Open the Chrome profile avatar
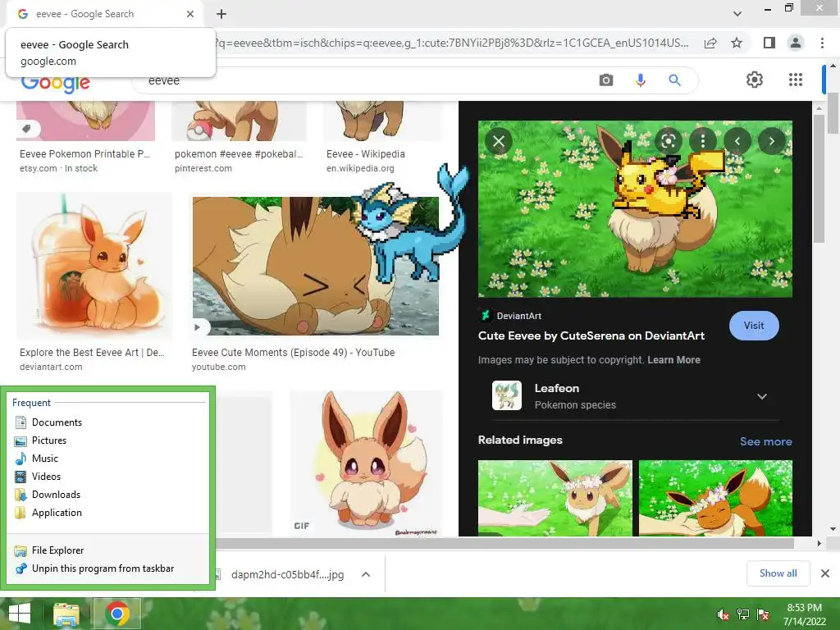840x630 pixels. pyautogui.click(x=796, y=43)
